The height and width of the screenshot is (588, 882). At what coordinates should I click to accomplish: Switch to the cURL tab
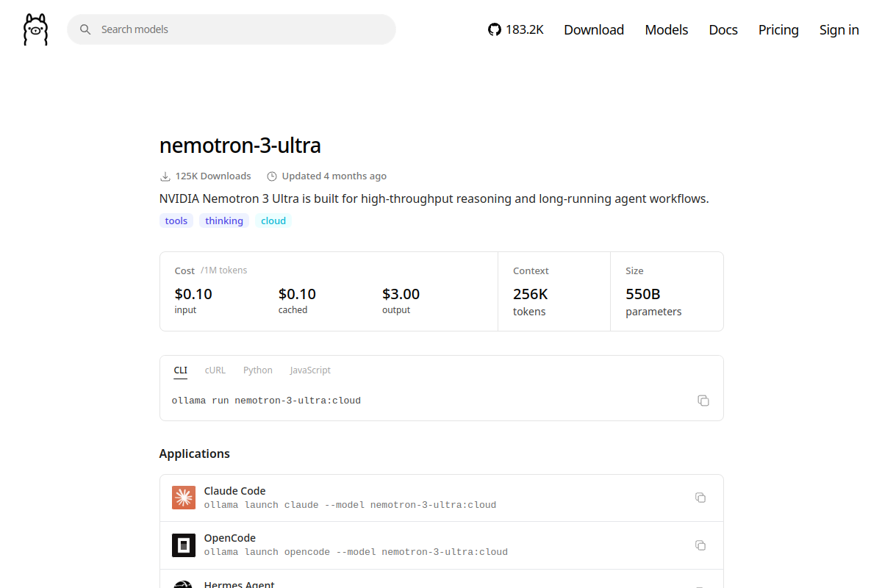click(215, 370)
